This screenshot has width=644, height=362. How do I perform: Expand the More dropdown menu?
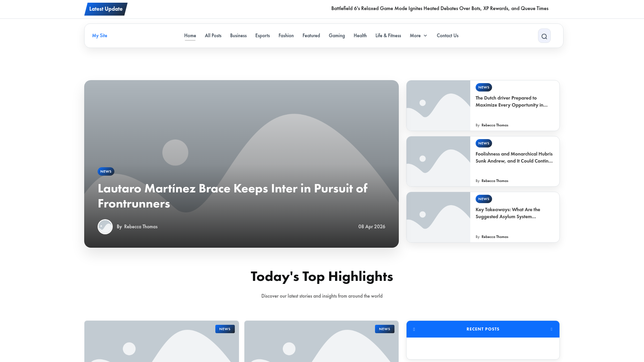pos(418,36)
